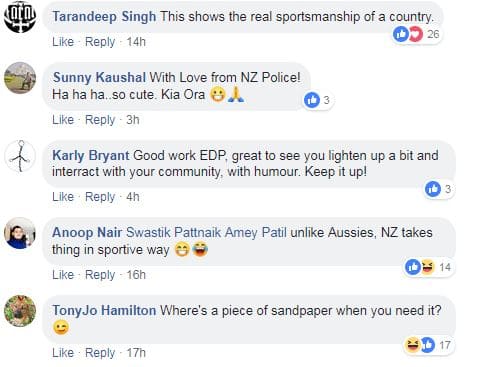
Task: Open reactions count on Karly Bryant's comment
Action: pyautogui.click(x=440, y=189)
